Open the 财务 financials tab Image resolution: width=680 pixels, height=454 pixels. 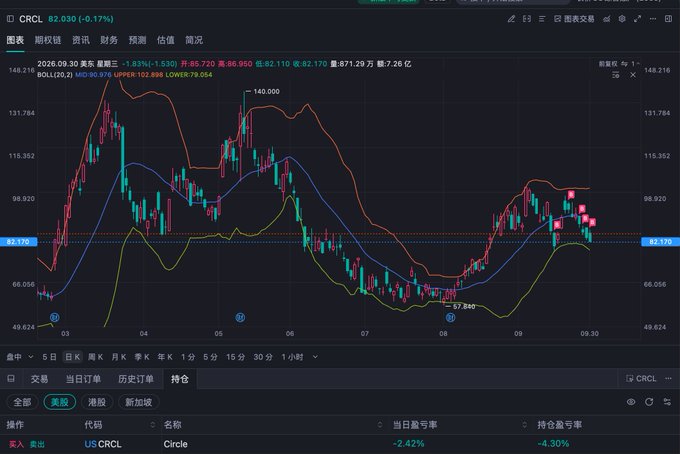[x=109, y=40]
